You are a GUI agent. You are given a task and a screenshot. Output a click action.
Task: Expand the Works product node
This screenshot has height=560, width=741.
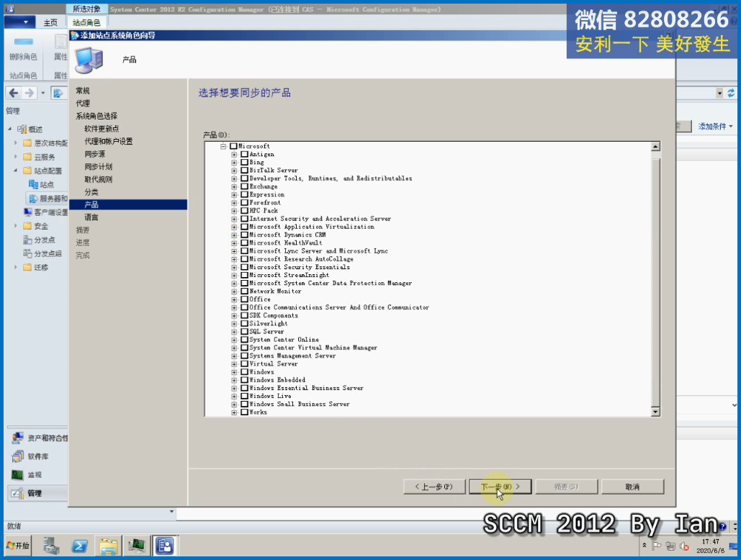point(234,412)
